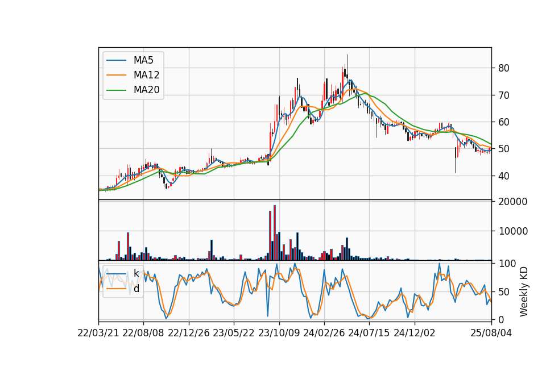Select the 22/03/21 date label
The width and height of the screenshot is (546, 392).
(x=98, y=333)
